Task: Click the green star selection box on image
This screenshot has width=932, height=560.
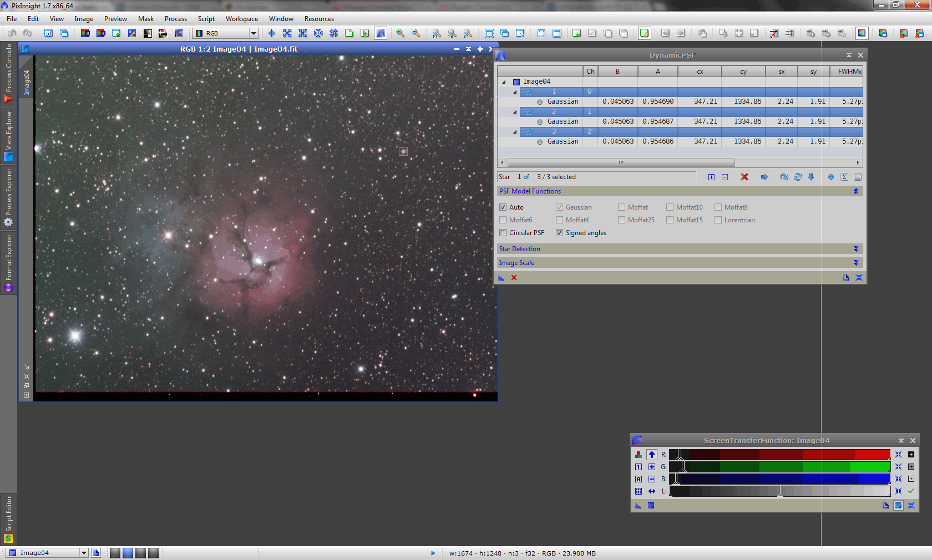Action: (403, 151)
